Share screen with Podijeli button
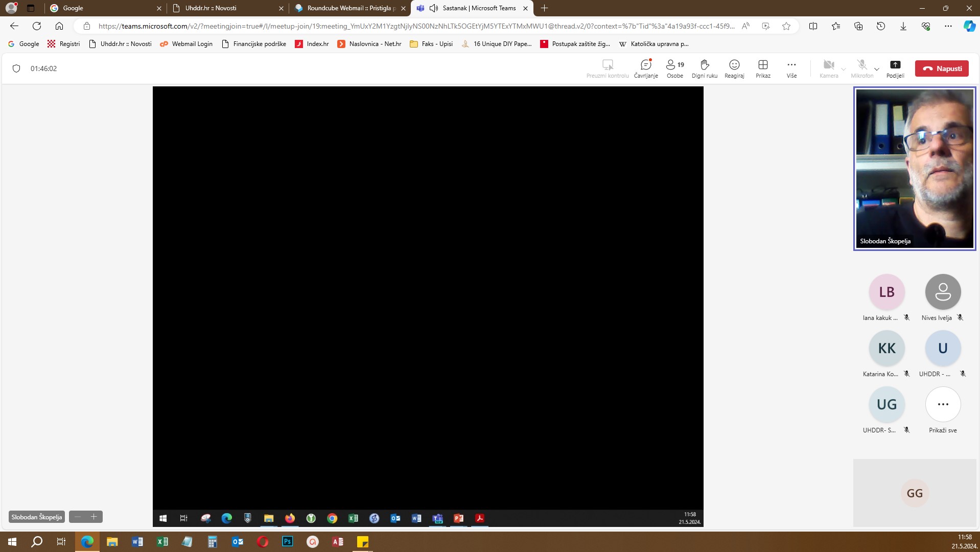 [x=895, y=68]
